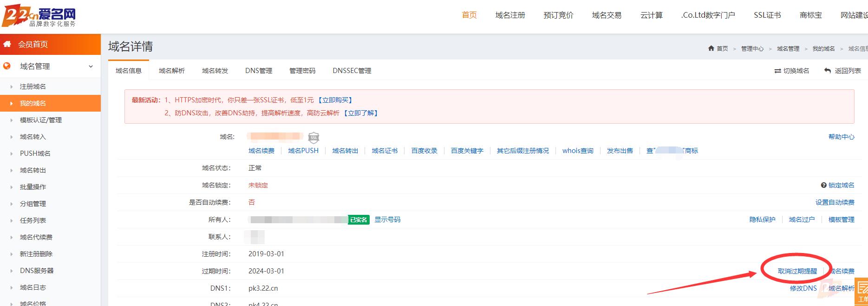Expand the 注册域名 arrow in sidebar
The height and width of the screenshot is (306, 868).
tap(12, 86)
